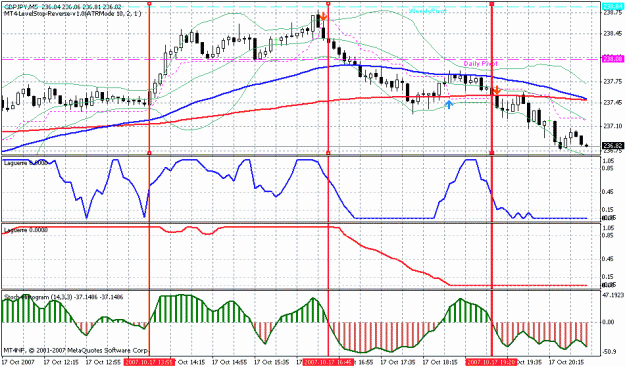
Task: Click the 17 Oct 12:15 time label
Action: click(60, 362)
